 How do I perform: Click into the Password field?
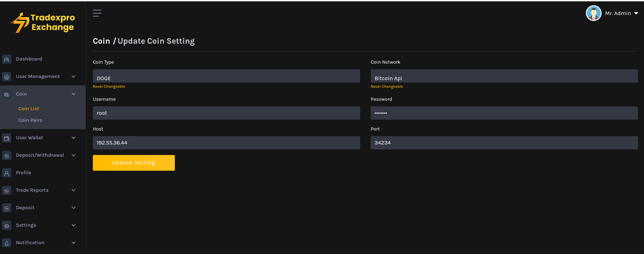tap(504, 113)
